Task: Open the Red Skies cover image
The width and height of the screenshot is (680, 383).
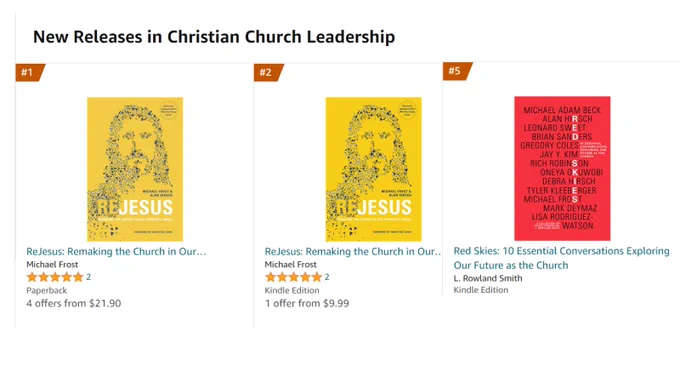Action: [562, 168]
